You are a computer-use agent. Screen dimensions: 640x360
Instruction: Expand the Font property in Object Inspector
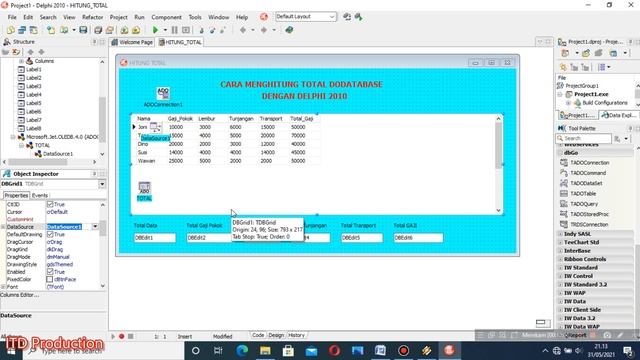point(3,287)
